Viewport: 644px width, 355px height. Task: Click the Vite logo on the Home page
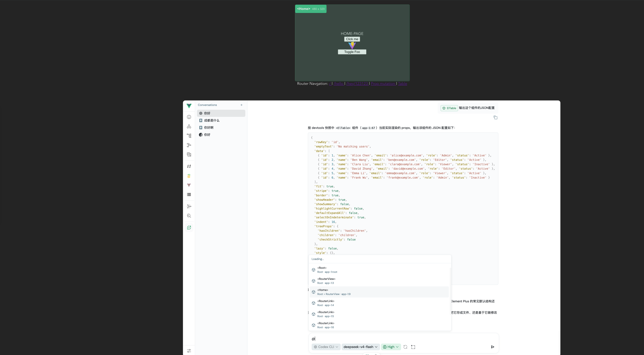(352, 45)
